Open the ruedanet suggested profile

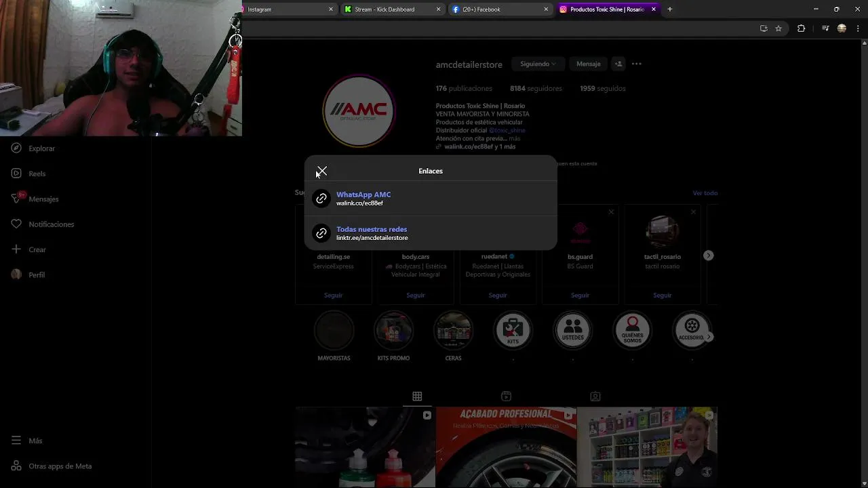click(494, 257)
